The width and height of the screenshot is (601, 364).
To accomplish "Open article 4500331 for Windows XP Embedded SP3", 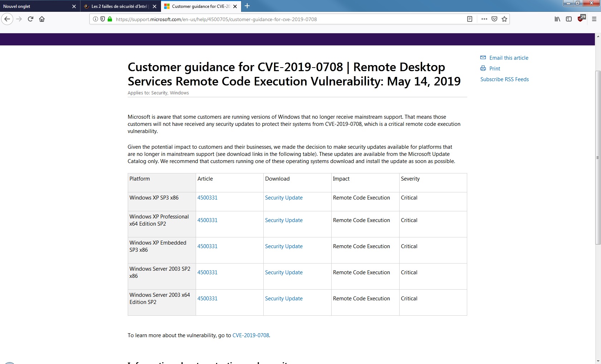I will pyautogui.click(x=207, y=246).
